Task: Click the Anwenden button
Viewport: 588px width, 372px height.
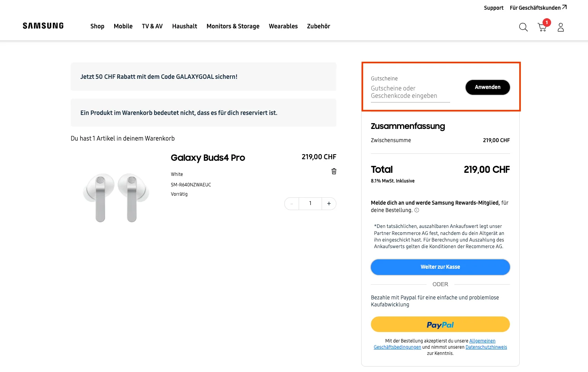Action: click(488, 87)
